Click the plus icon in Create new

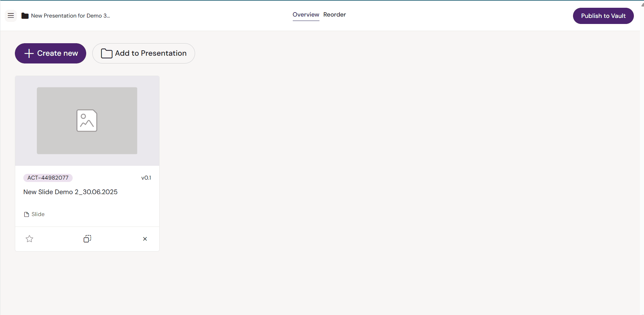click(x=29, y=53)
